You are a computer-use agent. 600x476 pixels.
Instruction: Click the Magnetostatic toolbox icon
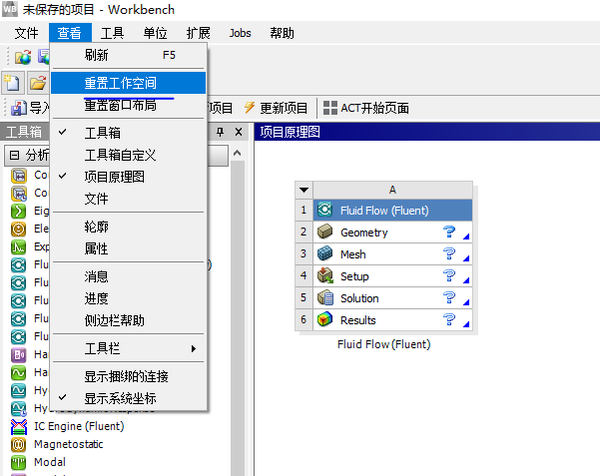[18, 445]
